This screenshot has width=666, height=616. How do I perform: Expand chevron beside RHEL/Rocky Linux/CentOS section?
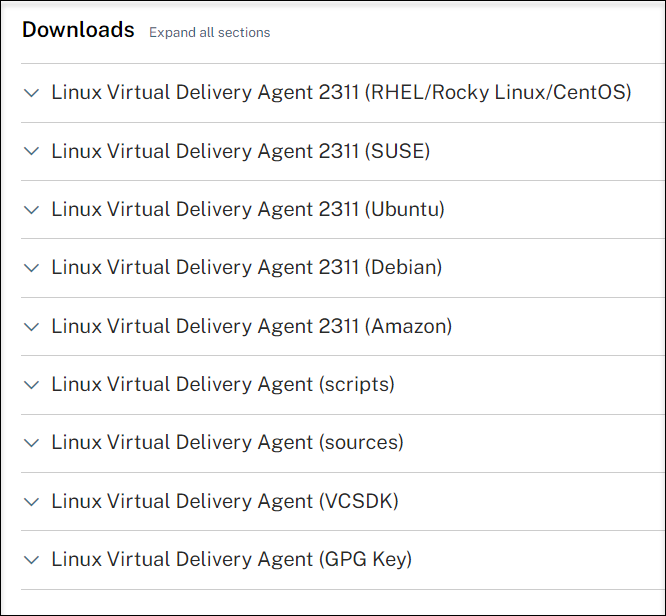pos(32,93)
